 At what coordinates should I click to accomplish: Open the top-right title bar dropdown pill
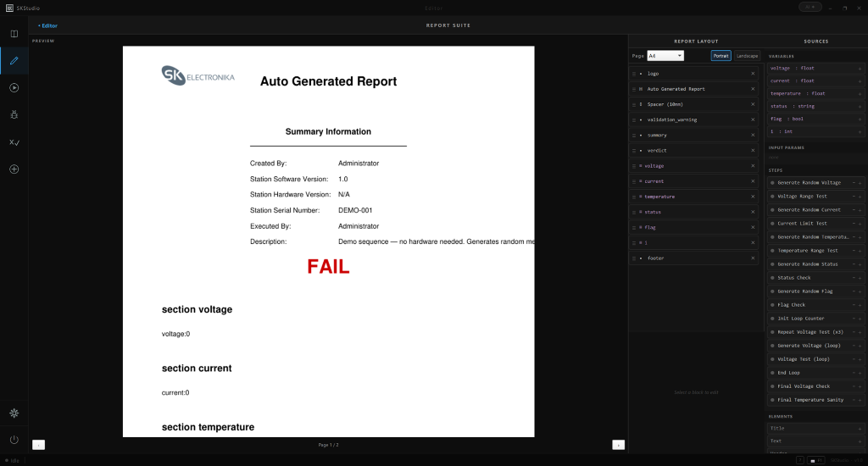pos(810,7)
